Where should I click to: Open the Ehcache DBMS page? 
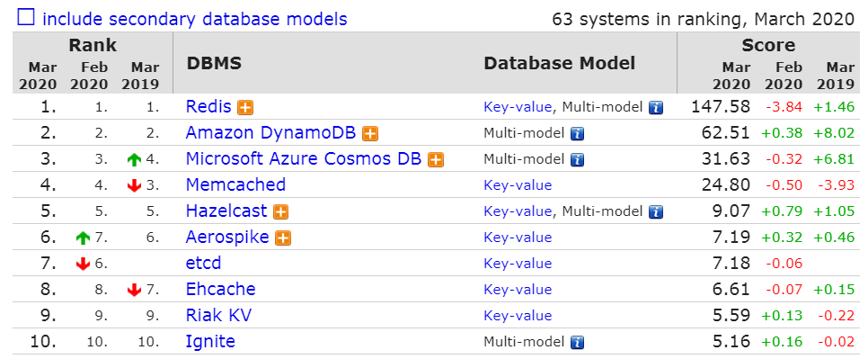(x=221, y=289)
